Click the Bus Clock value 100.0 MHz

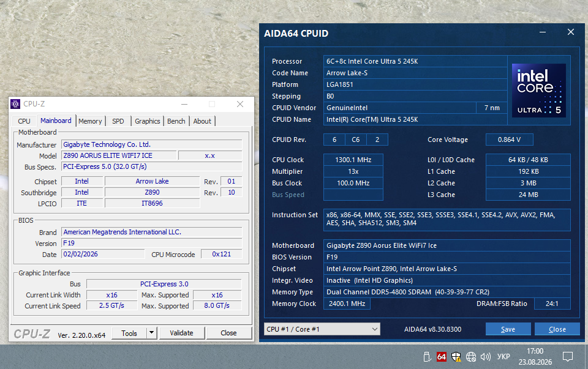click(353, 183)
